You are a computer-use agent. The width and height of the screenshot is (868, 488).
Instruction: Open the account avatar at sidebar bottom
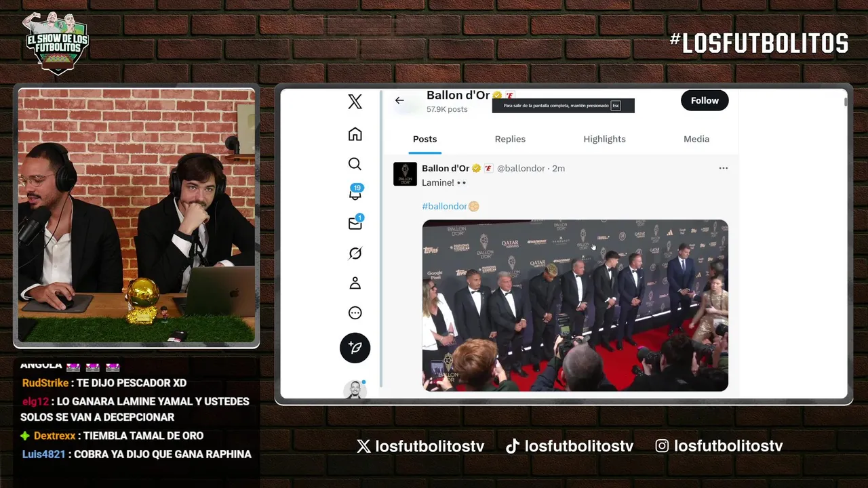pos(355,390)
